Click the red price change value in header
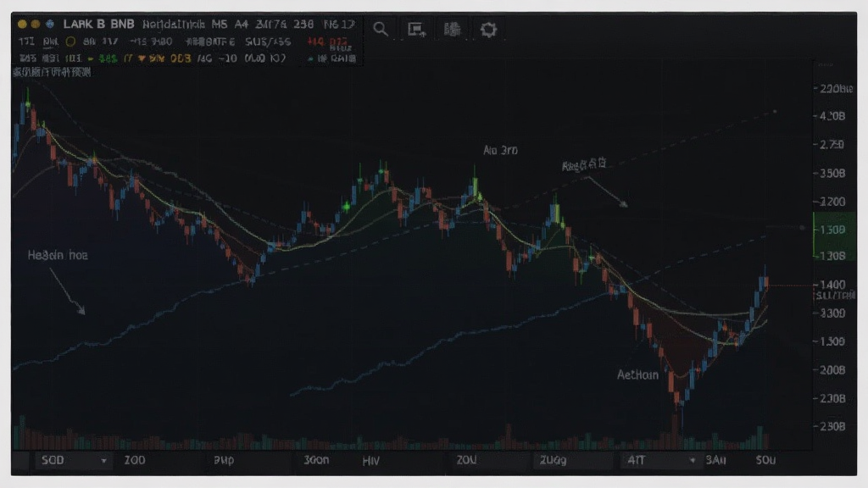 click(x=327, y=42)
